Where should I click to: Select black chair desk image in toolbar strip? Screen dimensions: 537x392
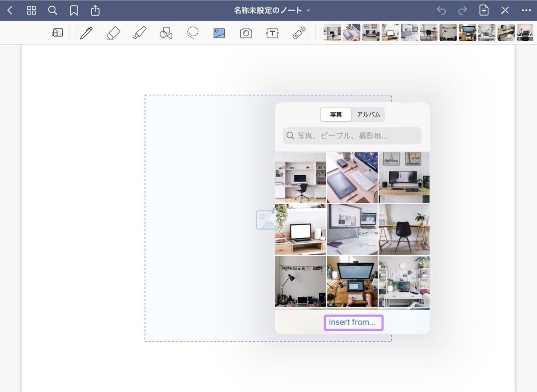tap(429, 33)
